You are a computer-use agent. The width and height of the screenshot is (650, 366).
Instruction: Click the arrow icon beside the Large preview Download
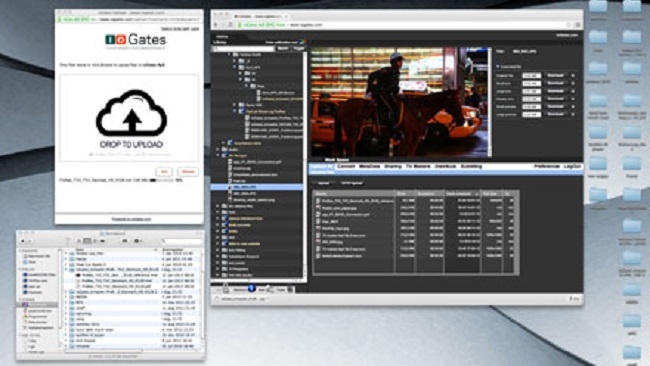(x=573, y=114)
